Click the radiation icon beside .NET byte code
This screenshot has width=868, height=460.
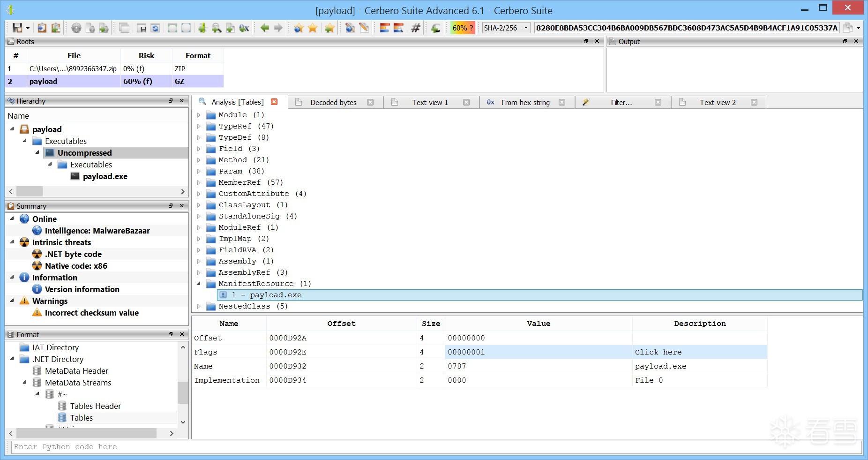click(x=37, y=254)
